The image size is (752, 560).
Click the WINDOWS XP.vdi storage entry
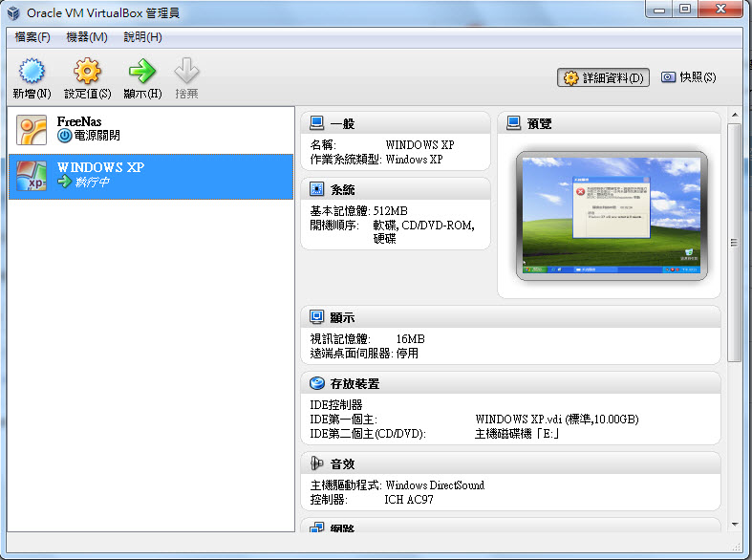[557, 419]
